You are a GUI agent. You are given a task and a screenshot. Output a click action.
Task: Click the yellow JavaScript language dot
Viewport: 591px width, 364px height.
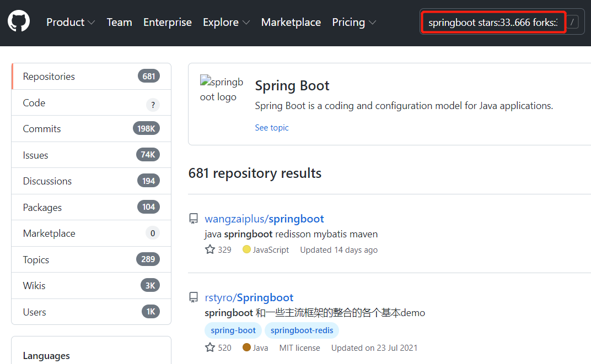click(x=246, y=249)
